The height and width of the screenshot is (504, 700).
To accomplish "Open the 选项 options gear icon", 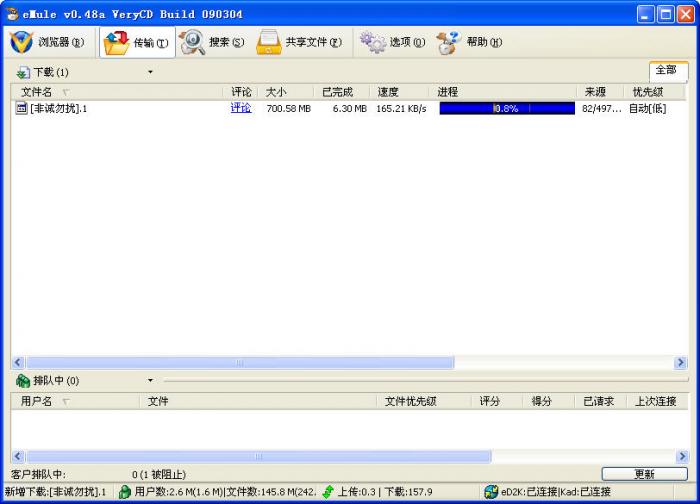I will pyautogui.click(x=373, y=42).
